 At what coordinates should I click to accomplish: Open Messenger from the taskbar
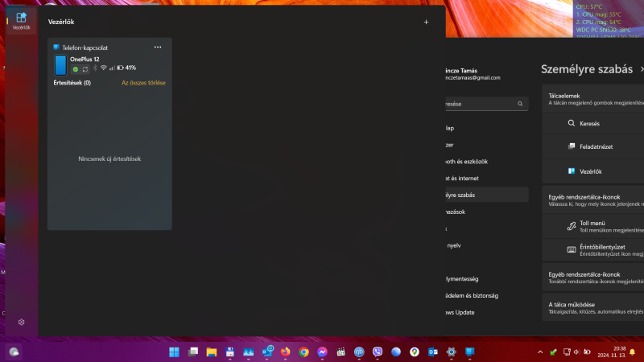click(322, 352)
